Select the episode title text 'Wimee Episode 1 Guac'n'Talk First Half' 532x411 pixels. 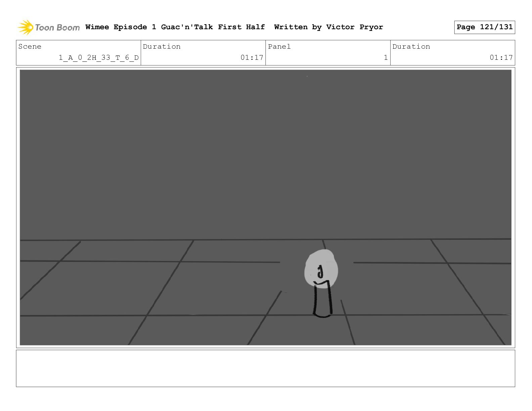[175, 27]
